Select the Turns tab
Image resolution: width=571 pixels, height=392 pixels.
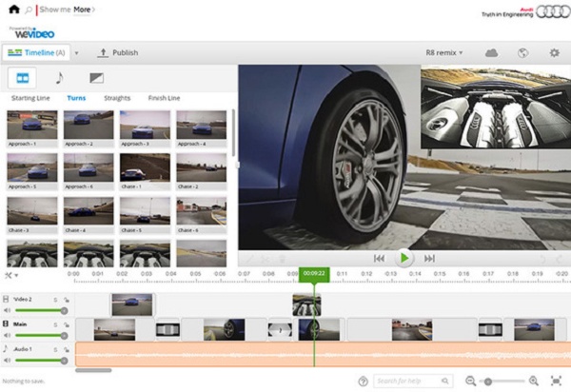pos(76,98)
